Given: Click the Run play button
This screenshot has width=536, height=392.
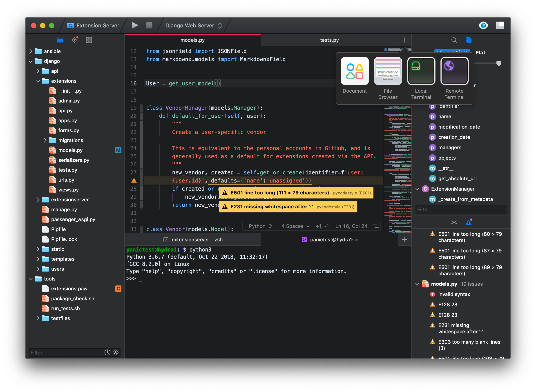Looking at the screenshot, I should pyautogui.click(x=135, y=25).
